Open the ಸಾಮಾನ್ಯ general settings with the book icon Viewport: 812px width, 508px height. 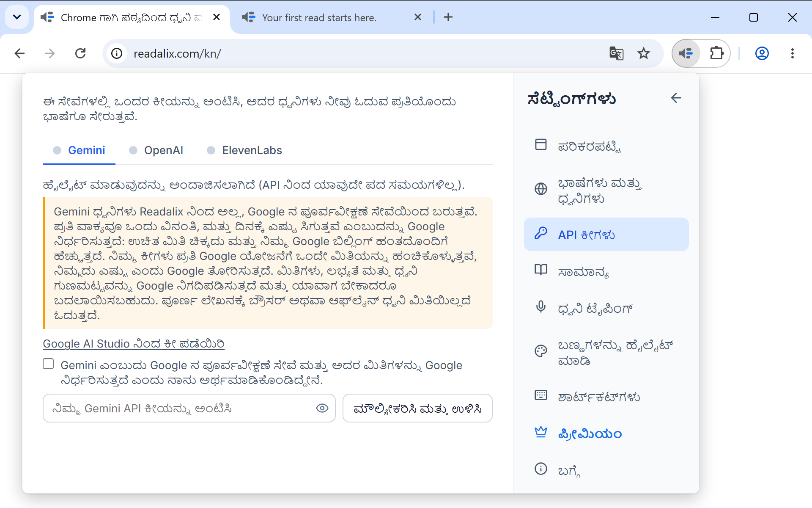606,271
